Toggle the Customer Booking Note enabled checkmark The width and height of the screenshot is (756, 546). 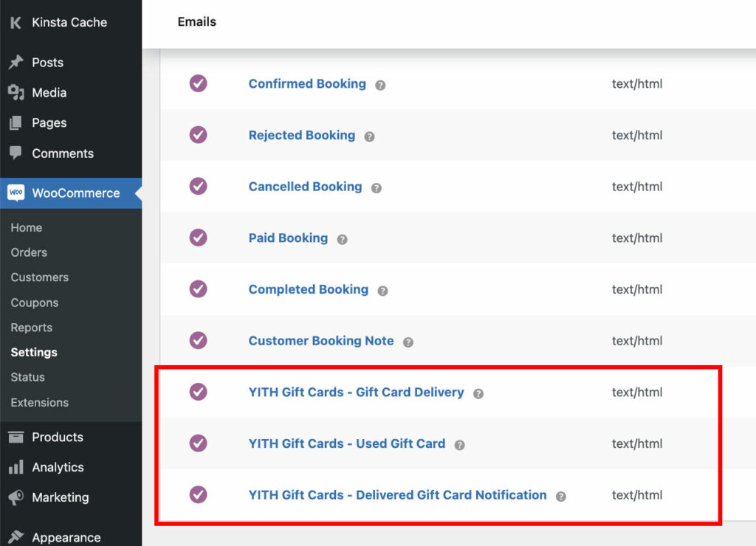click(198, 340)
